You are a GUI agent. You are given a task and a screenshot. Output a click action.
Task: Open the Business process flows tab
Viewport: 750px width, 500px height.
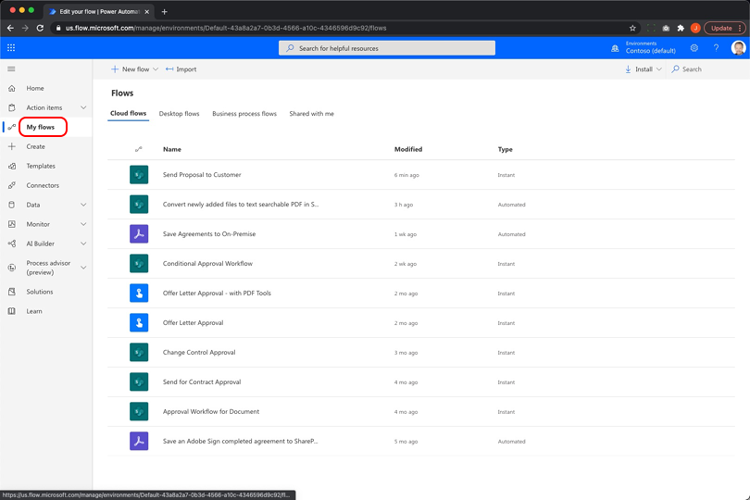click(244, 114)
